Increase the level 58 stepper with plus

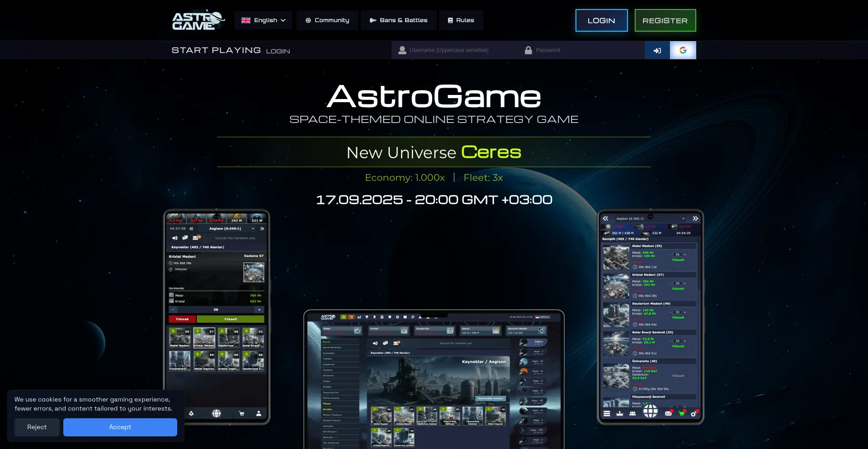click(259, 310)
